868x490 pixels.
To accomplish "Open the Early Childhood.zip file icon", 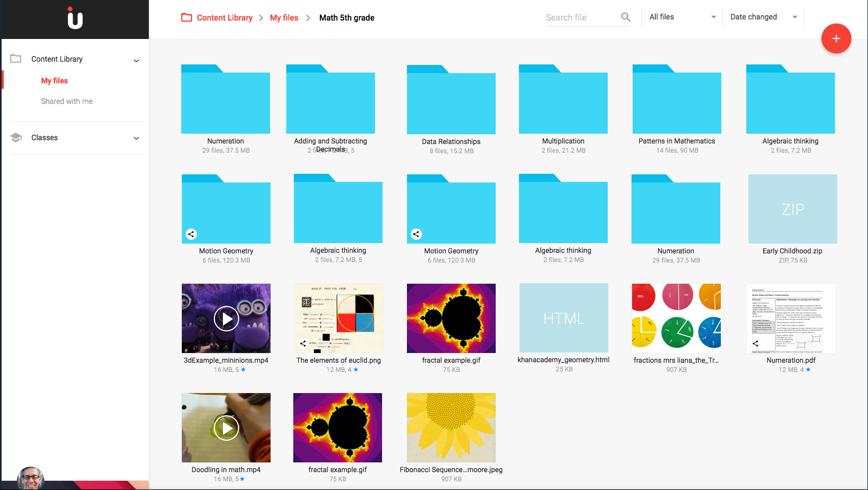I will (x=793, y=209).
